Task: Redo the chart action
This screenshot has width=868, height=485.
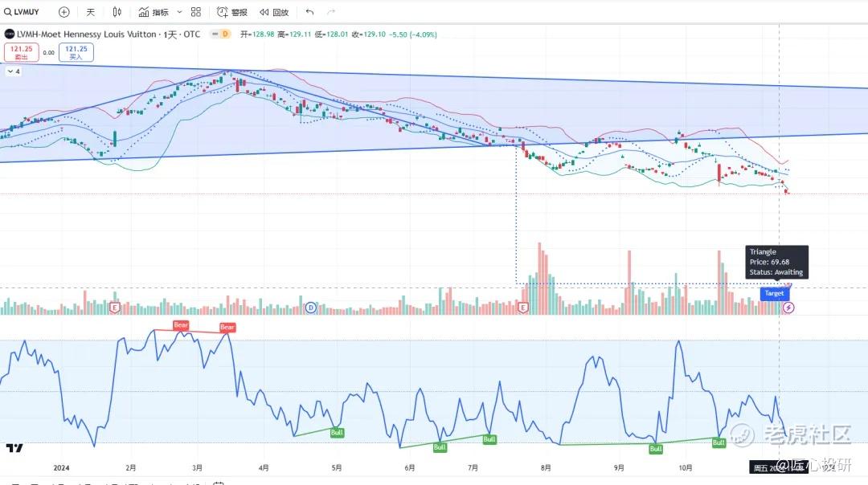Action: 331,11
